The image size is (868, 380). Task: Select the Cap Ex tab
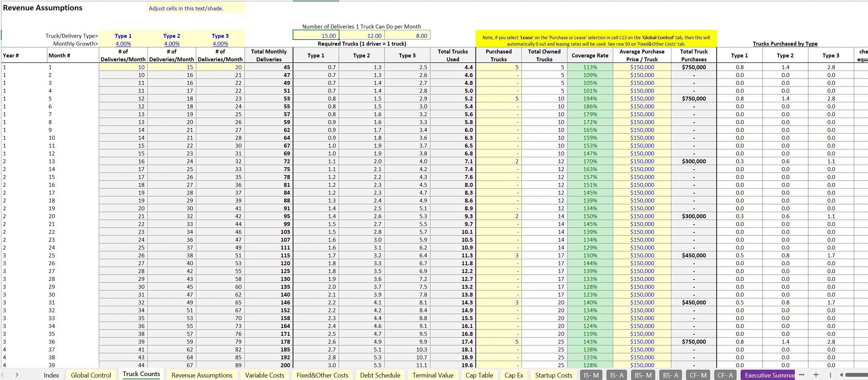click(x=514, y=375)
